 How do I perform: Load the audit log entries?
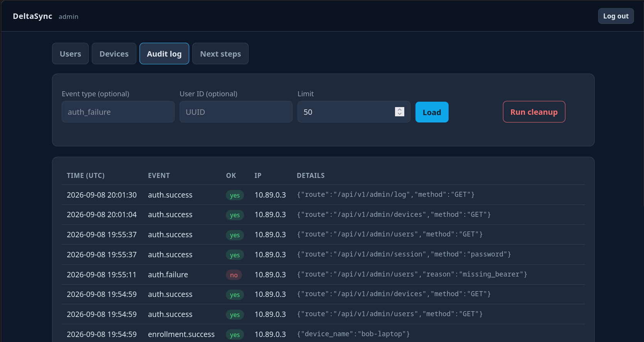point(432,112)
